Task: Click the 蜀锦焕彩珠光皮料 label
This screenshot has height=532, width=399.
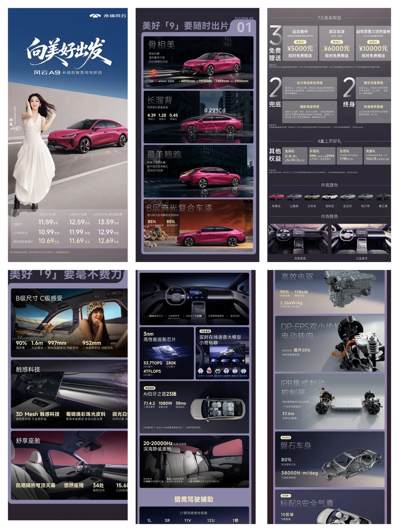Action: point(86,414)
